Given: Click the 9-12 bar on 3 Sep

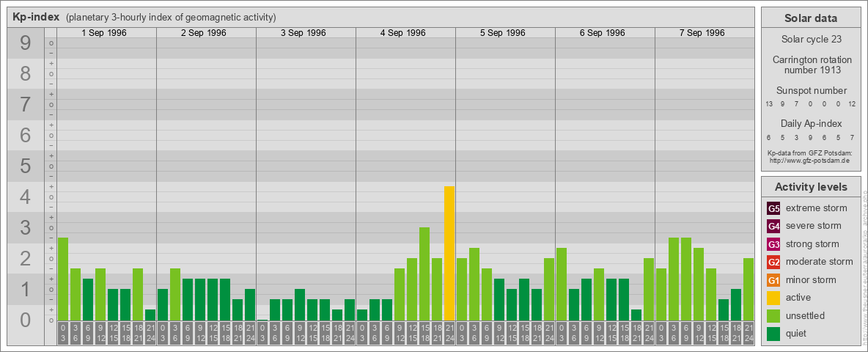Looking at the screenshot, I should tap(300, 304).
